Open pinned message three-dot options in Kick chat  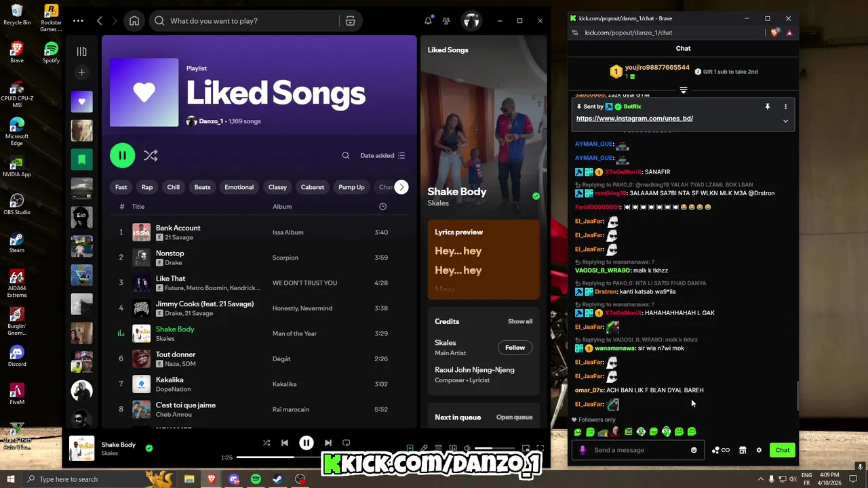785,106
